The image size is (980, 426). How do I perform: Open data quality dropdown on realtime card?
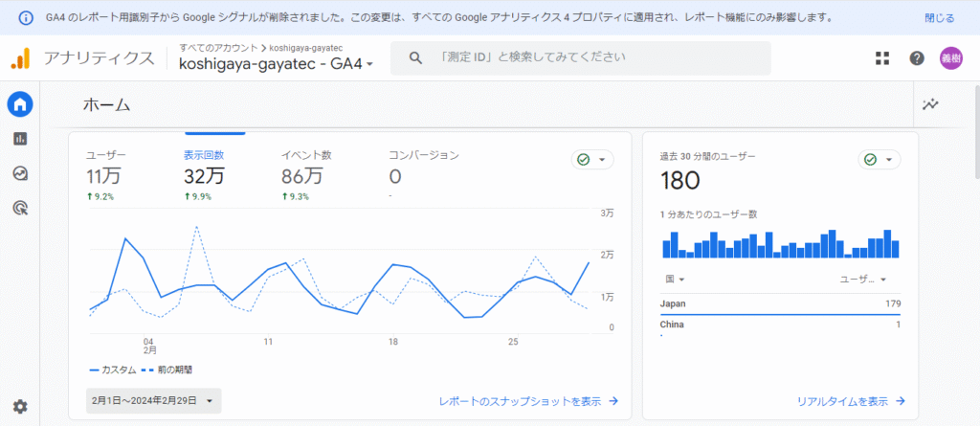pos(880,160)
